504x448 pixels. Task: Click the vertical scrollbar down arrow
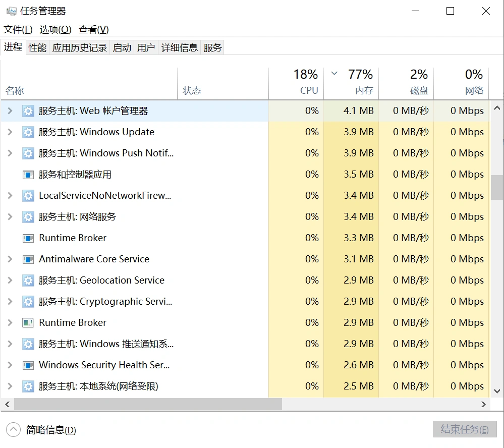pos(497,391)
